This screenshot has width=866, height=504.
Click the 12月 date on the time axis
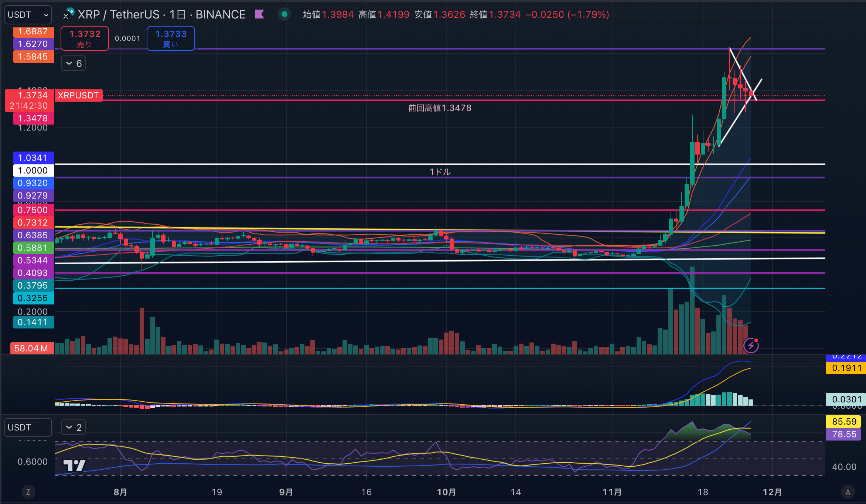(x=773, y=492)
